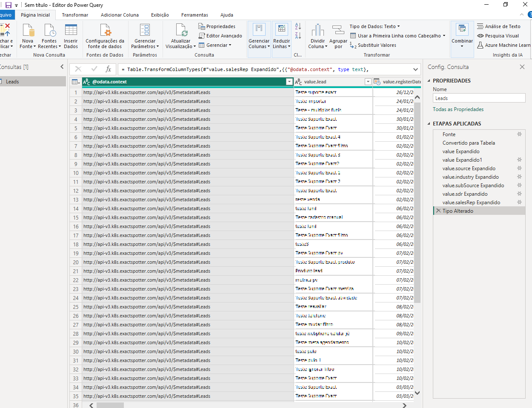Open the Nova Fonte data source menu
The height and width of the screenshot is (408, 532).
click(x=28, y=37)
